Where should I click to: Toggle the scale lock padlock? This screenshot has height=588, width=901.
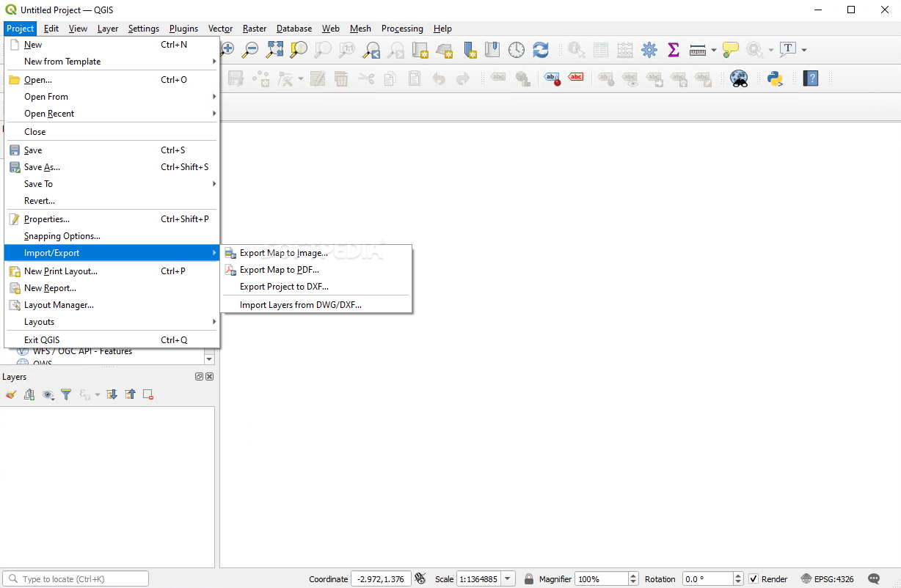pyautogui.click(x=528, y=578)
